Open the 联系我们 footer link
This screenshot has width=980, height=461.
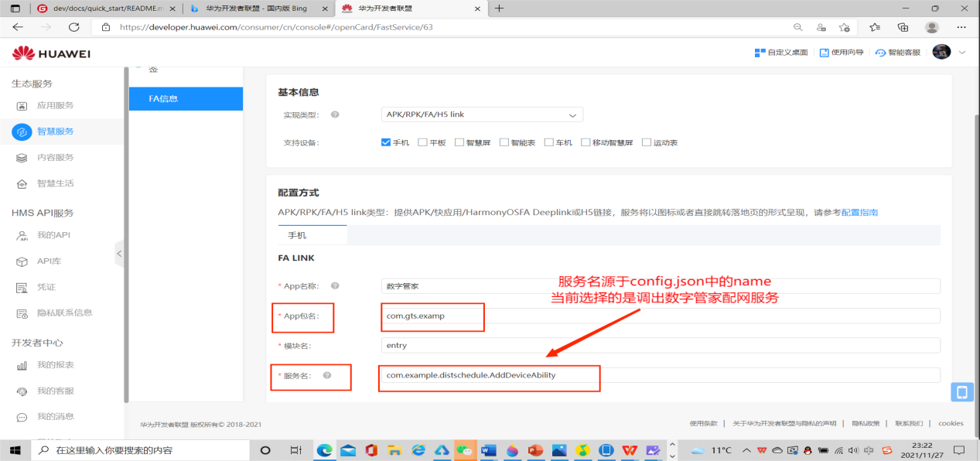(909, 424)
